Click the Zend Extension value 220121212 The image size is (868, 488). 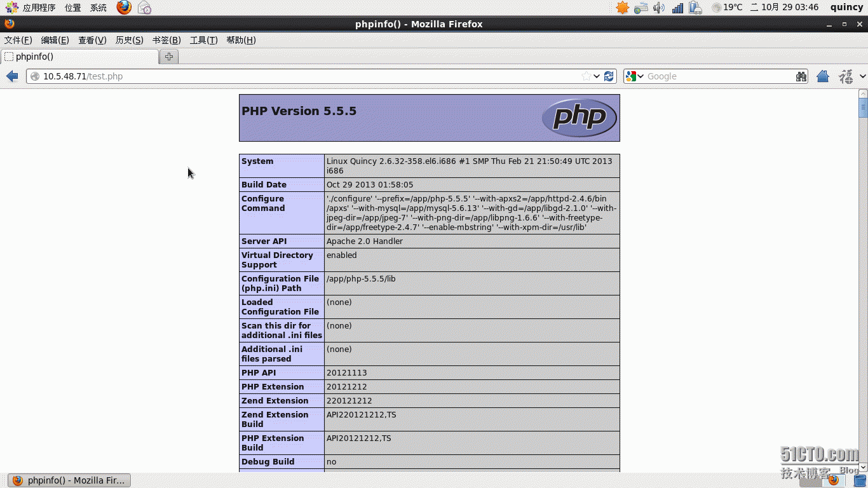click(x=349, y=401)
